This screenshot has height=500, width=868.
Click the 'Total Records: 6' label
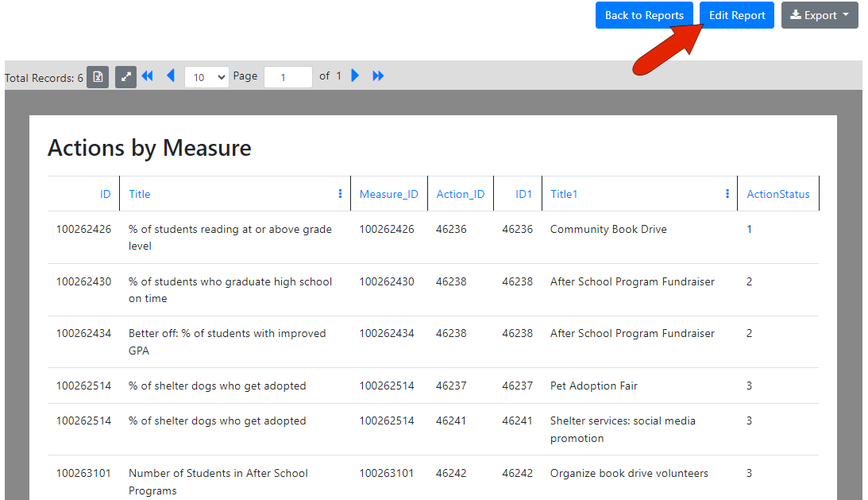pyautogui.click(x=44, y=78)
